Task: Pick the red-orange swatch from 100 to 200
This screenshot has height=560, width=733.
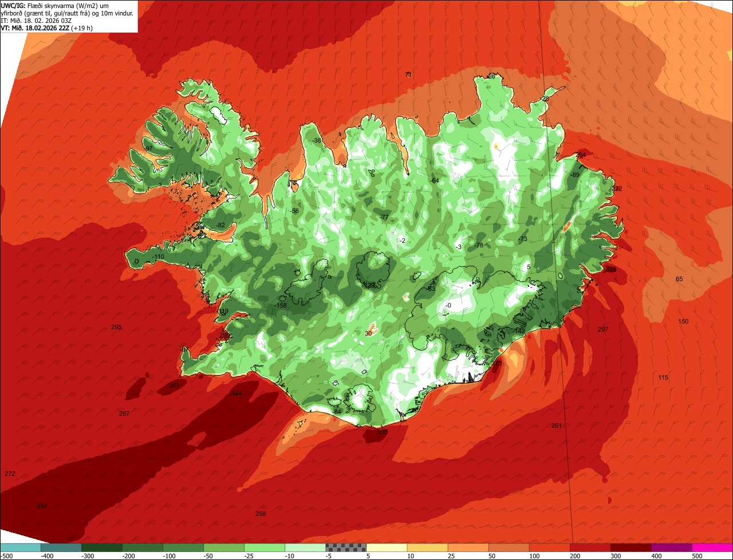Action: [549, 547]
